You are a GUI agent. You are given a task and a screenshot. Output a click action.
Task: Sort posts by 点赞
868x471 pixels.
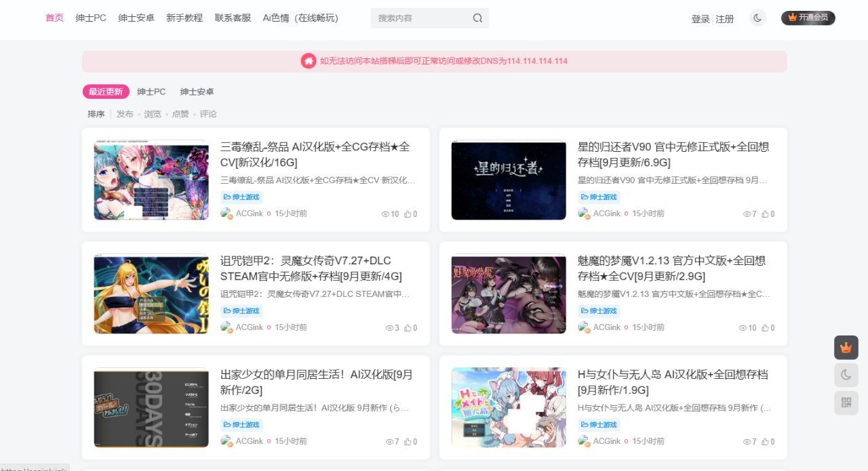pos(180,114)
